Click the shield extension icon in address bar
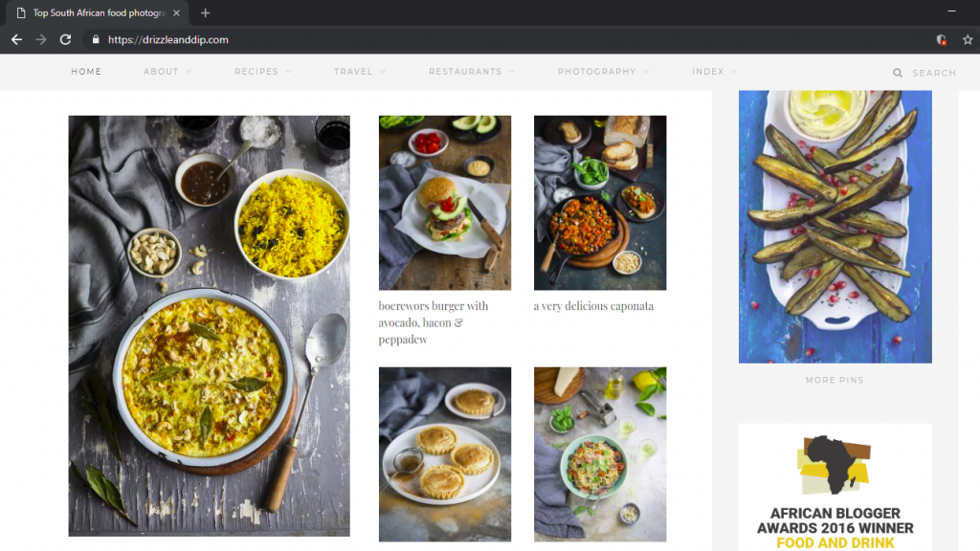980x551 pixels. pyautogui.click(x=942, y=40)
